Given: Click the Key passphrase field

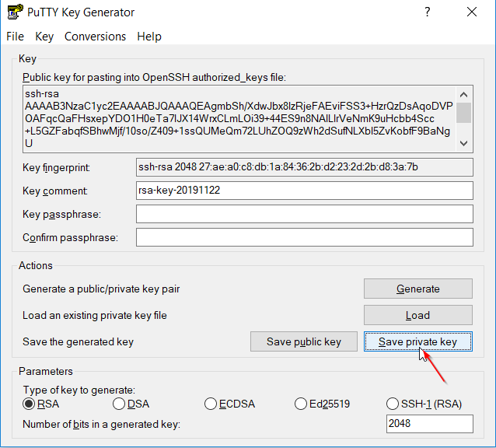Looking at the screenshot, I should pos(304,214).
